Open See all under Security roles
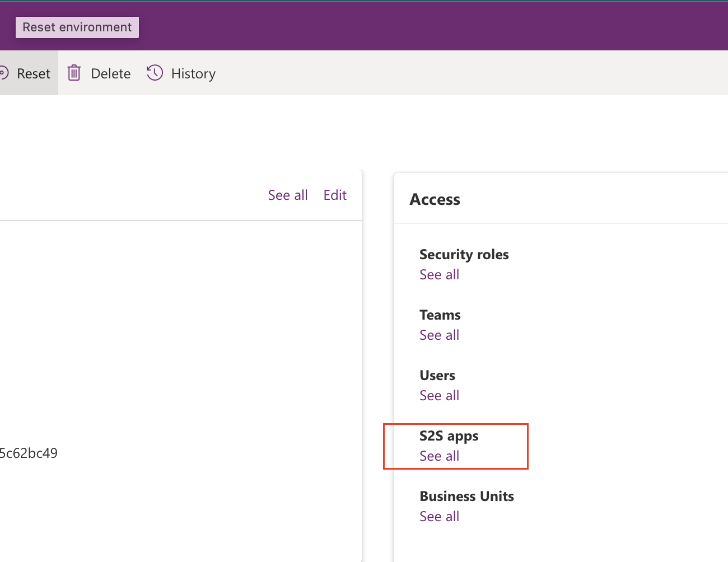This screenshot has height=562, width=728. coord(440,274)
